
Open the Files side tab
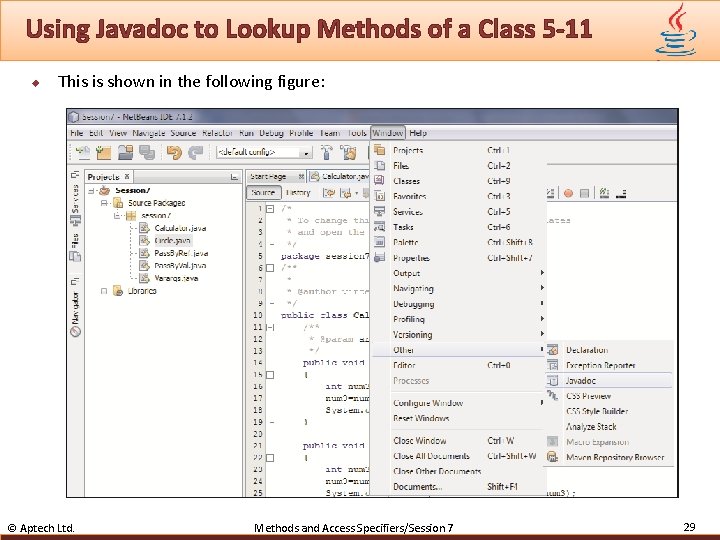[x=75, y=247]
